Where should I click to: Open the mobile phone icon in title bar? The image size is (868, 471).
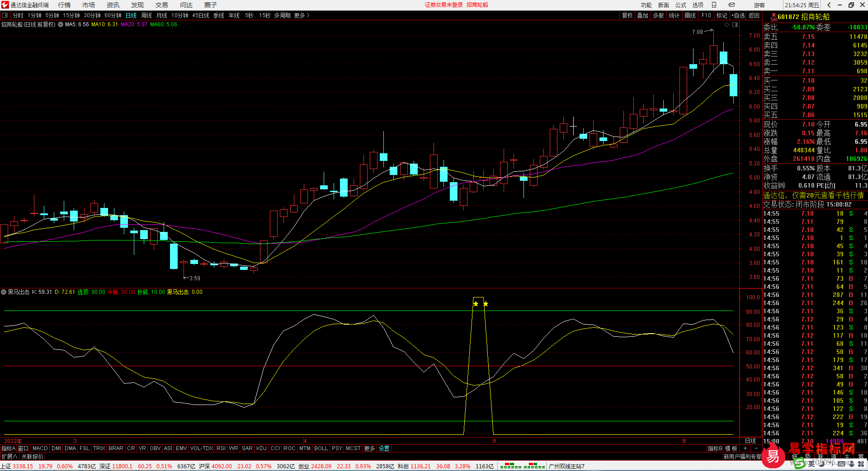tap(714, 5)
